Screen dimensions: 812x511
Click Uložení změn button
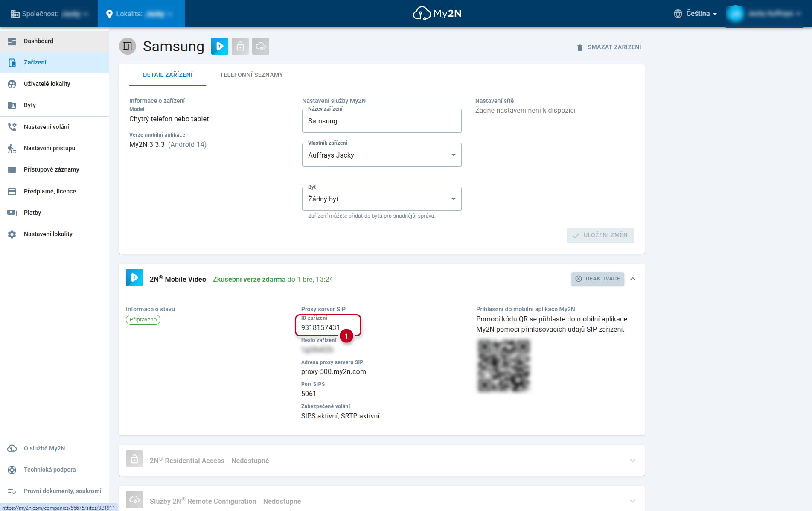(x=600, y=235)
